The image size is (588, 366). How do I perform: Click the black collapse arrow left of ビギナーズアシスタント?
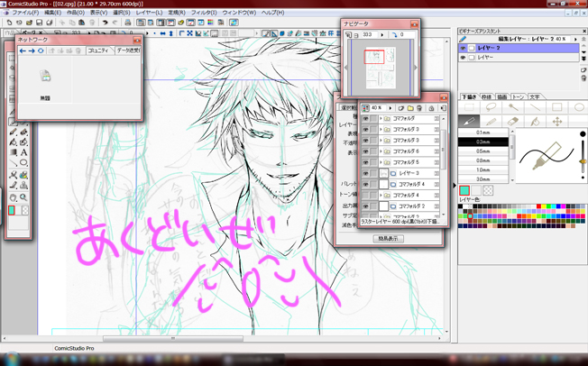pyautogui.click(x=455, y=185)
